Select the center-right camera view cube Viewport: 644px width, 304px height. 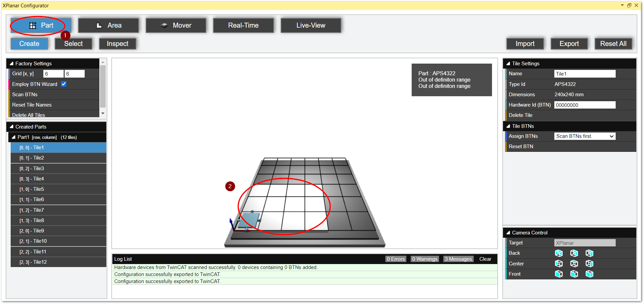pyautogui.click(x=589, y=263)
